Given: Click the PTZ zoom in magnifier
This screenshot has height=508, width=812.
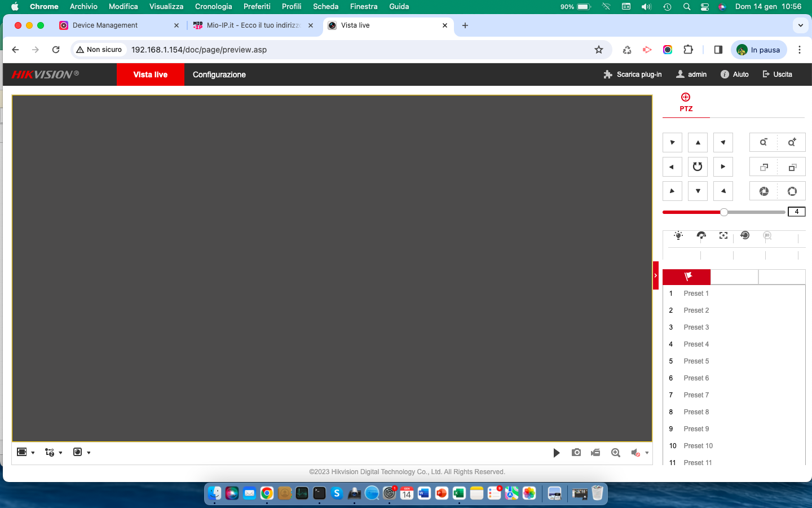Looking at the screenshot, I should (x=792, y=142).
